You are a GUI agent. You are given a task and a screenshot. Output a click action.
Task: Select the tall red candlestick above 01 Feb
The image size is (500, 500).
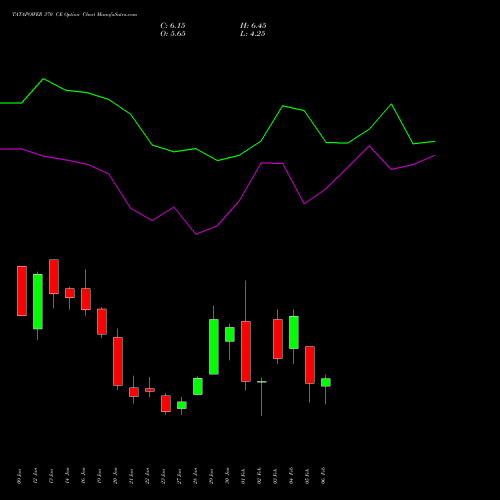246,352
